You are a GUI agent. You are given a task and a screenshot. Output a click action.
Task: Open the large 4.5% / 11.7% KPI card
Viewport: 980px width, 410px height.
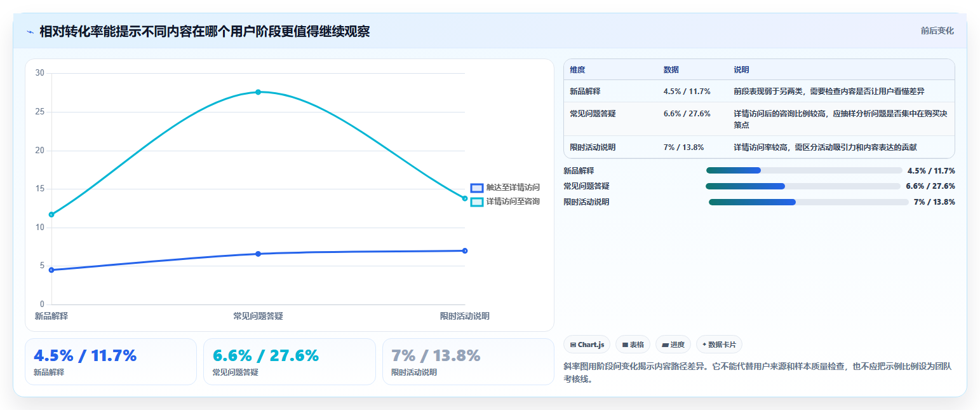(x=111, y=362)
